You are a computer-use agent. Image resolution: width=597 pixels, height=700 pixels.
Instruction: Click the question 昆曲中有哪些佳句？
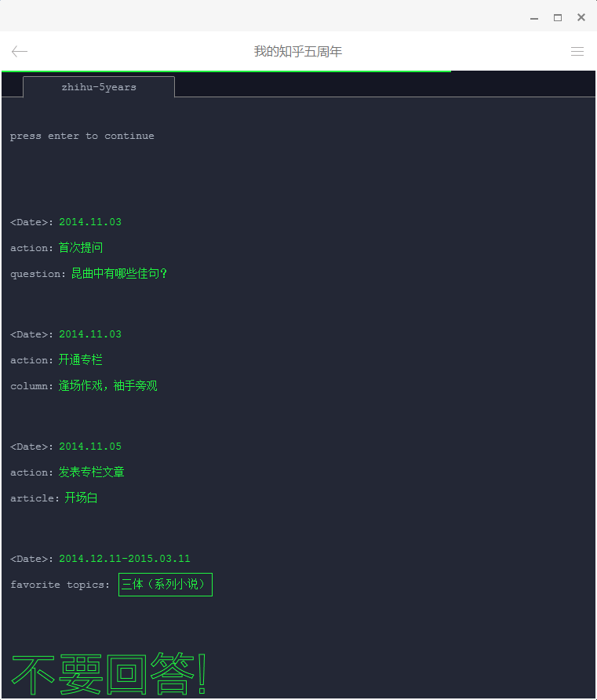click(119, 274)
